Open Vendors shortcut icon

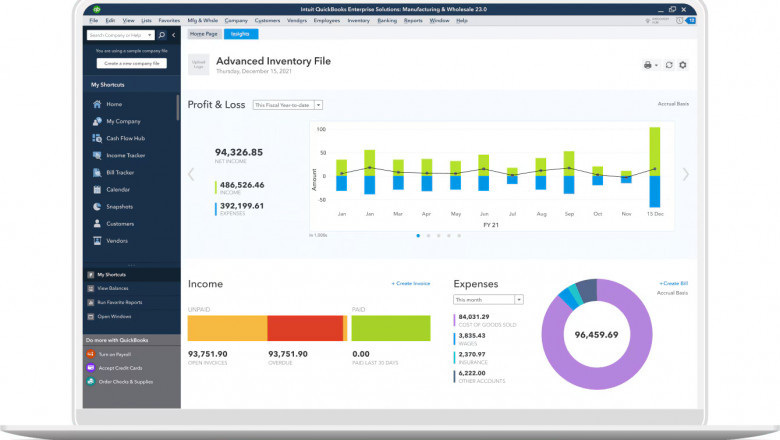coord(97,241)
